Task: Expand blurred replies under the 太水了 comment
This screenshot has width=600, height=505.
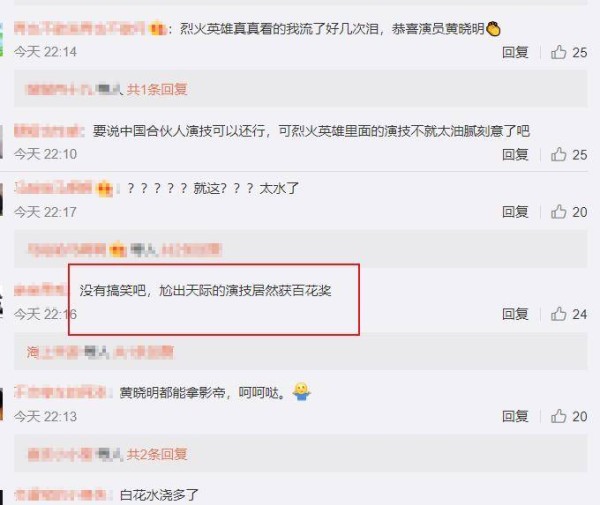Action: 191,250
